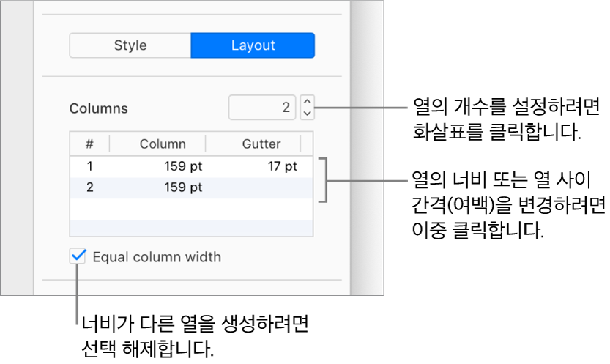Increase columns count with up arrow
Screen dimensions: 610x364
[308, 102]
